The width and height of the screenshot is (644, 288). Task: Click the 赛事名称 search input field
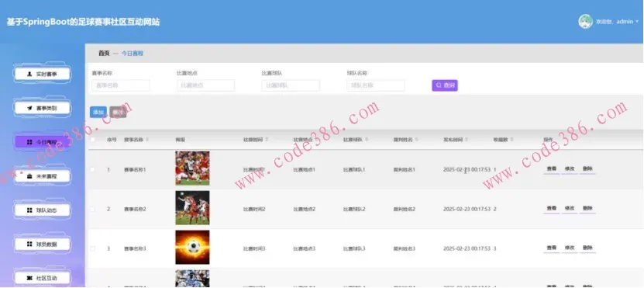pyautogui.click(x=121, y=85)
